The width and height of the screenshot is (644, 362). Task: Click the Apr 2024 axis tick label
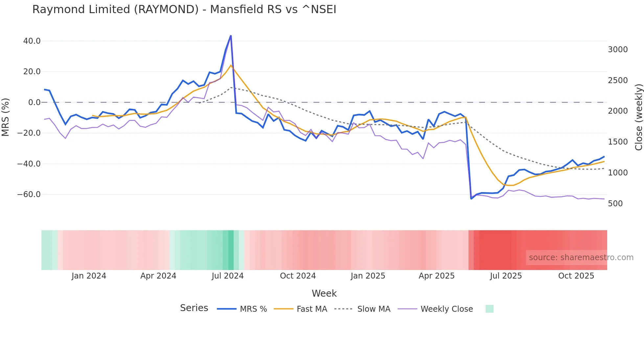(158, 276)
